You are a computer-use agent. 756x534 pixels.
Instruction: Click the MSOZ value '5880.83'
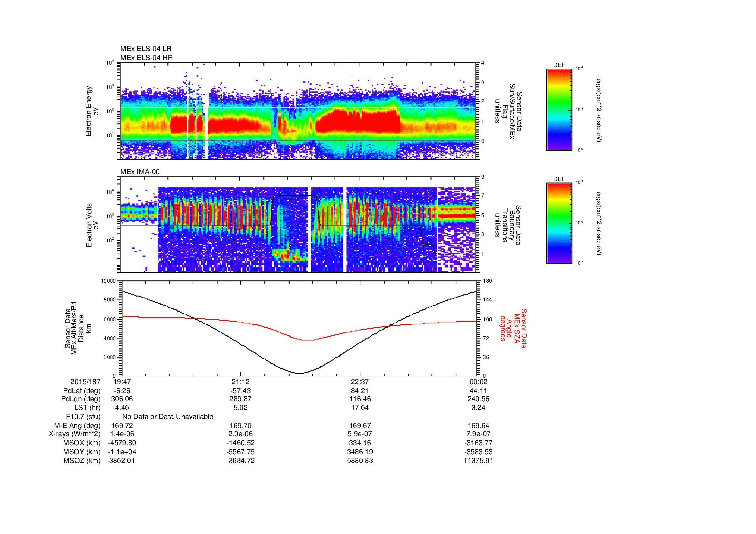pyautogui.click(x=360, y=461)
